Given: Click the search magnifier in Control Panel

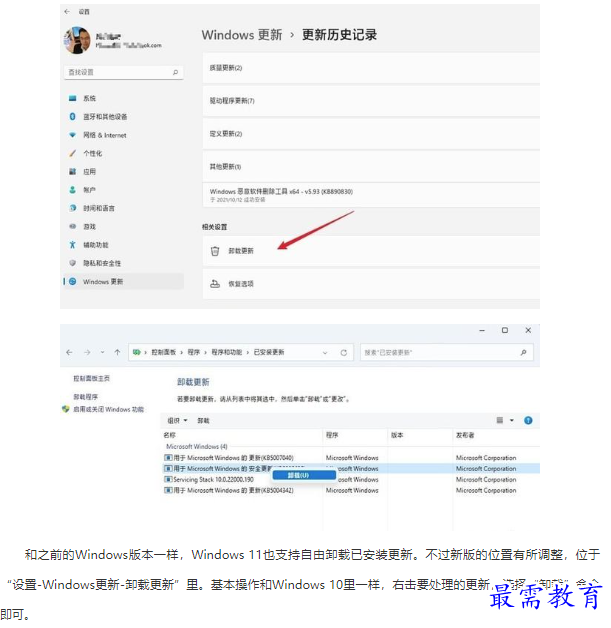Looking at the screenshot, I should tap(523, 352).
